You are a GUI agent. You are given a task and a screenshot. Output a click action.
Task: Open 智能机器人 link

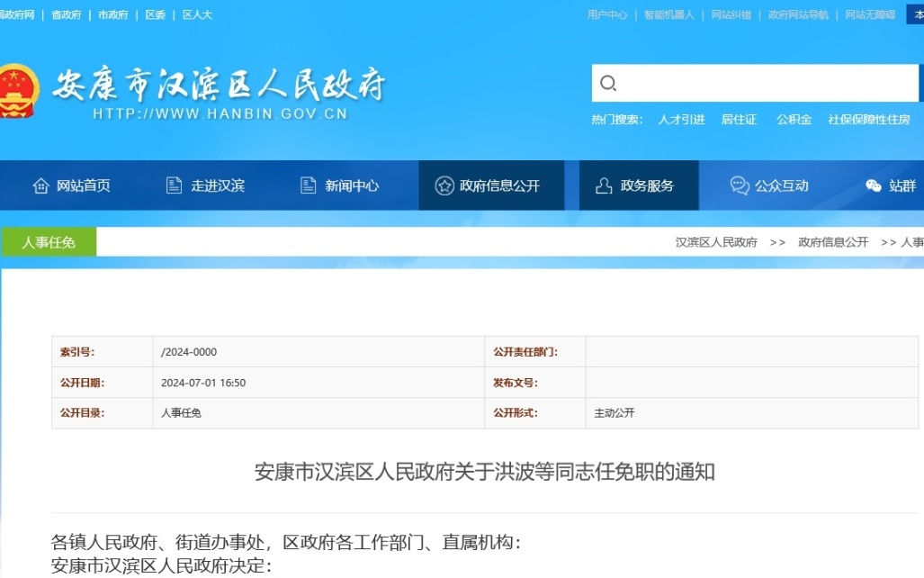tap(668, 14)
